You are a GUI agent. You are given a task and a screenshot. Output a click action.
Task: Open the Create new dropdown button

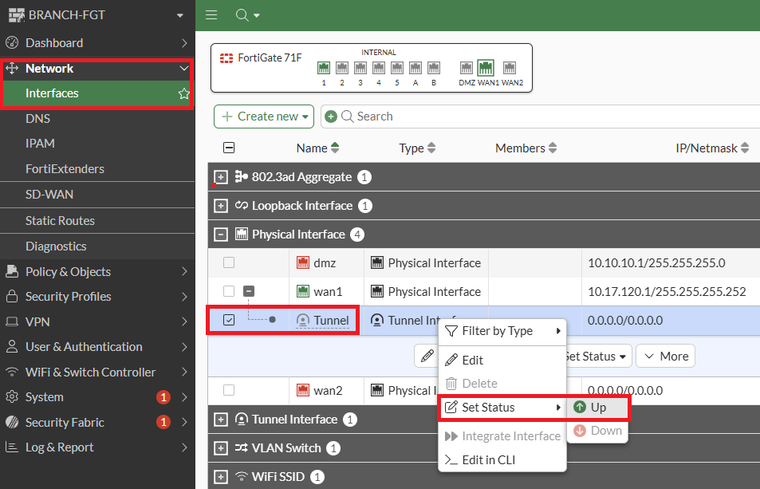tap(264, 116)
